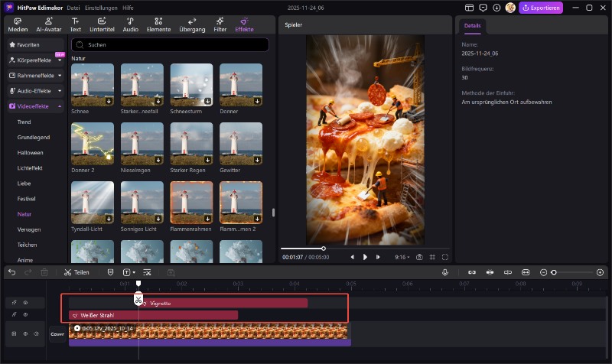Enter fullscreen player view
The height and width of the screenshot is (364, 612).
click(x=444, y=257)
